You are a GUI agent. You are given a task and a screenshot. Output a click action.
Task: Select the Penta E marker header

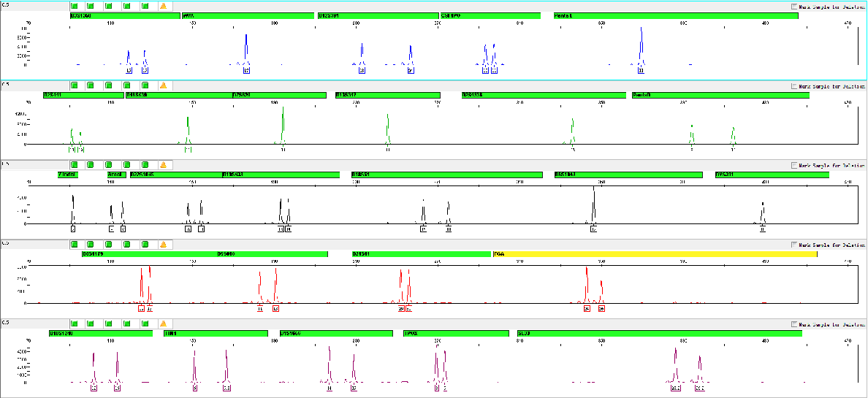[676, 16]
